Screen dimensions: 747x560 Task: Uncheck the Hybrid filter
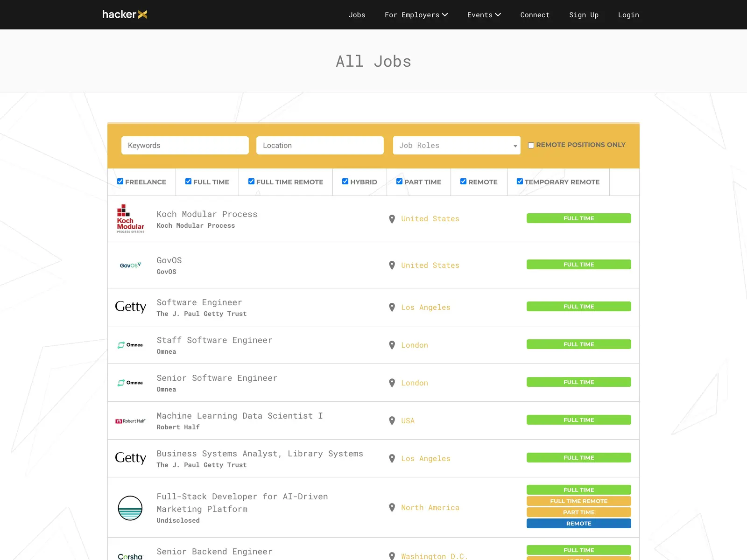345,182
